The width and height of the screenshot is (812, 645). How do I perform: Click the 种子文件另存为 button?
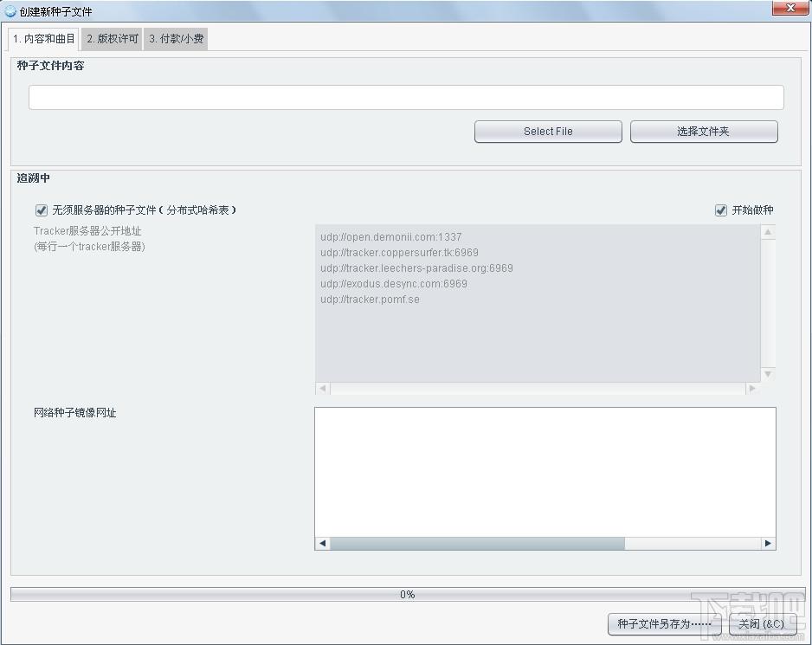click(665, 623)
